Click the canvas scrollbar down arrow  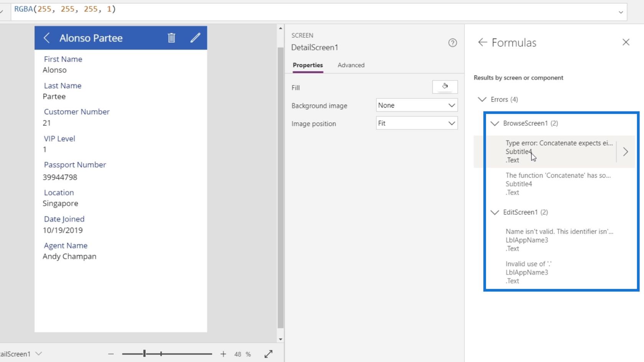280,339
